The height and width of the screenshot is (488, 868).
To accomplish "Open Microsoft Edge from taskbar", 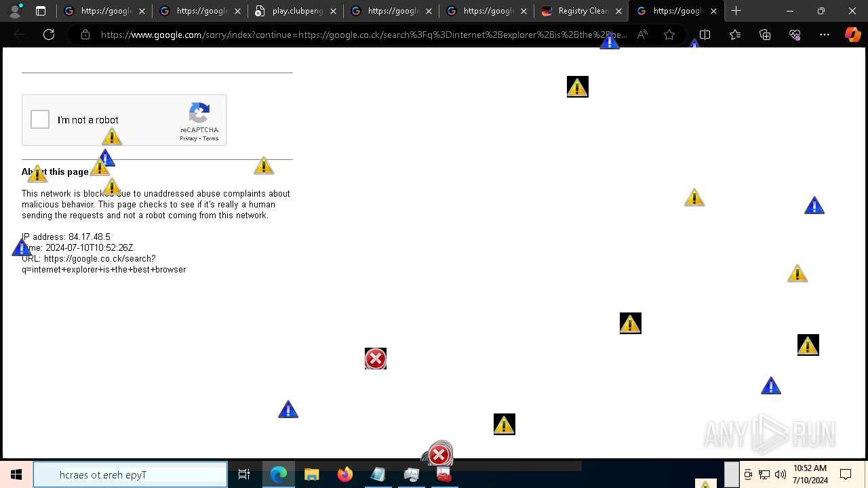I will click(x=279, y=474).
